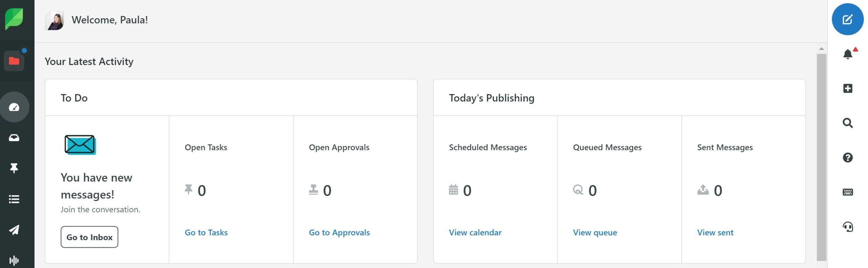
Task: Open Publishing paper plane icon in sidebar
Action: pyautogui.click(x=14, y=230)
